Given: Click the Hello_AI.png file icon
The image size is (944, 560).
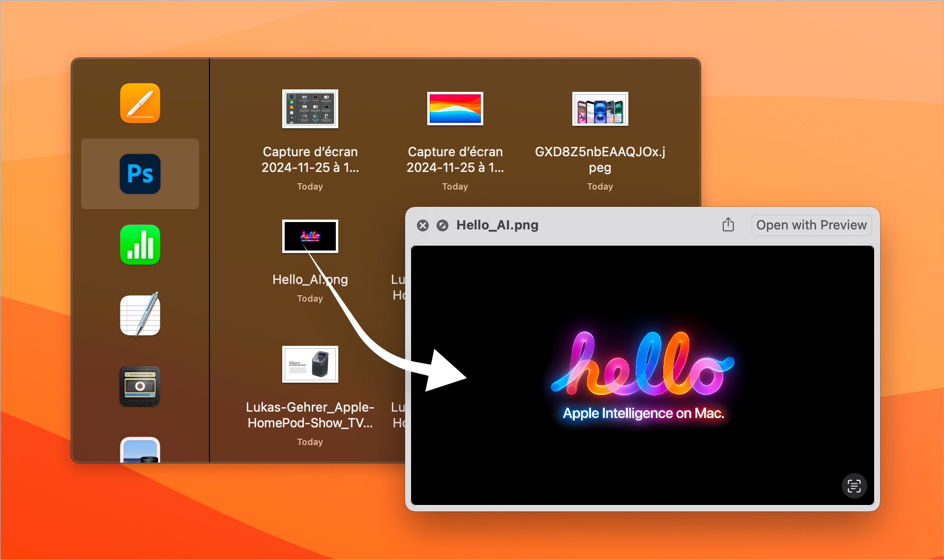Looking at the screenshot, I should click(311, 236).
